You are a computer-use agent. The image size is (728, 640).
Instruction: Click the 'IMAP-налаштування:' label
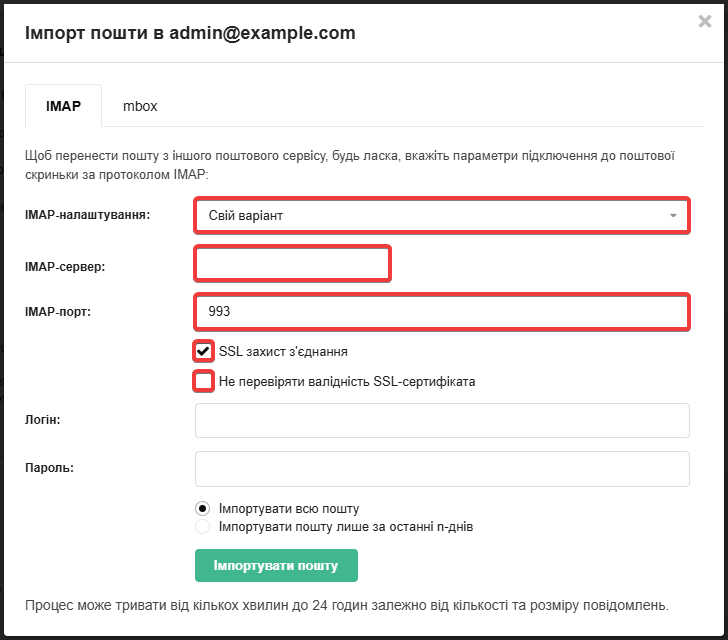coord(85,215)
